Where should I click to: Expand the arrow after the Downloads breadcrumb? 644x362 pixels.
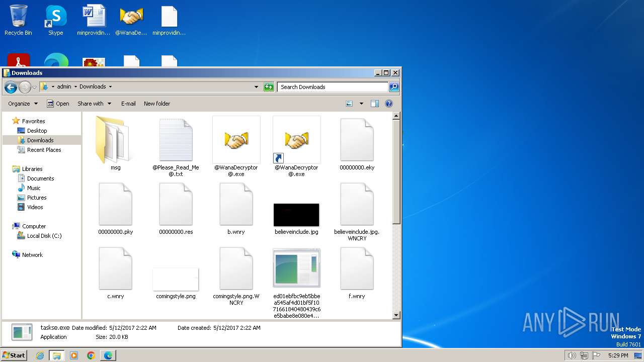click(110, 86)
